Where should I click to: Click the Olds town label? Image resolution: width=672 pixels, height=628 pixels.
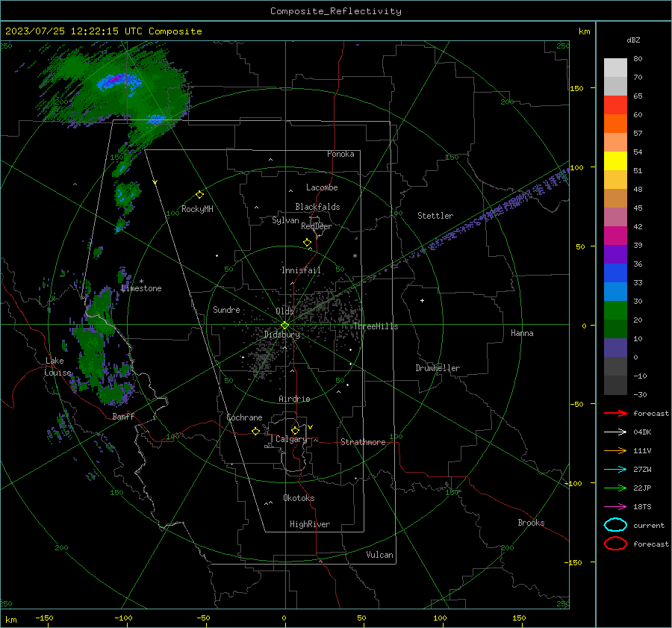tap(284, 311)
